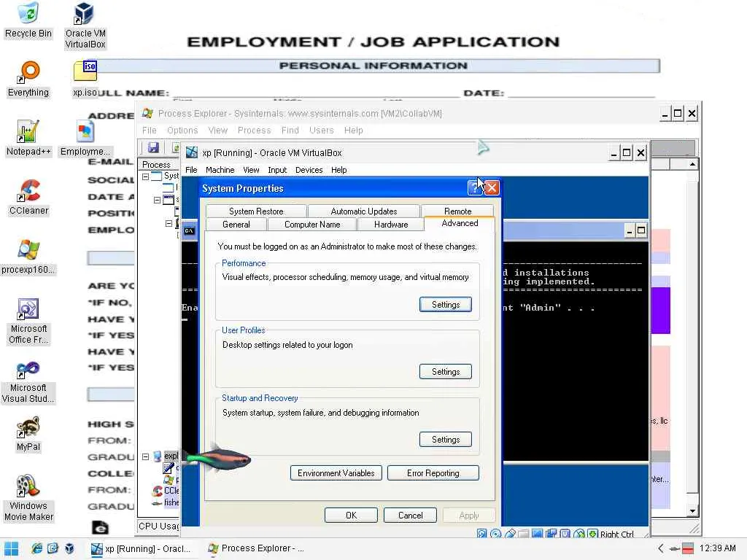Viewport: 747px width, 560px height.
Task: Open Notepad++ desktop shortcut
Action: [28, 138]
